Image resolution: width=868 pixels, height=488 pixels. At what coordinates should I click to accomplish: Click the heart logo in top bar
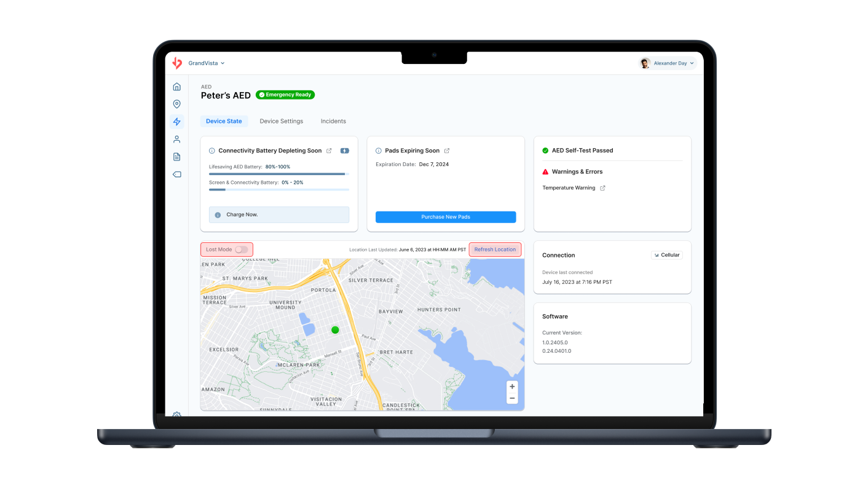coord(177,63)
